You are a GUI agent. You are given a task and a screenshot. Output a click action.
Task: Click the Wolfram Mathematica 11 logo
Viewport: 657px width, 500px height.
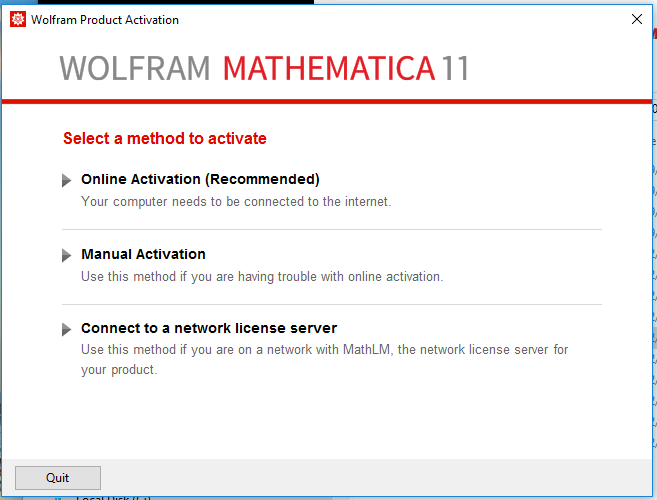coord(264,68)
